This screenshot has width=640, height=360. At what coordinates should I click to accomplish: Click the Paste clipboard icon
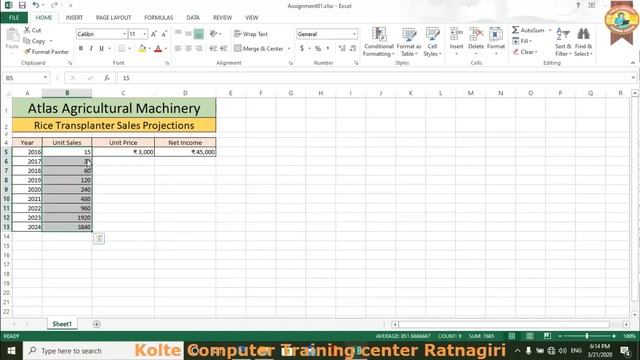(x=12, y=35)
